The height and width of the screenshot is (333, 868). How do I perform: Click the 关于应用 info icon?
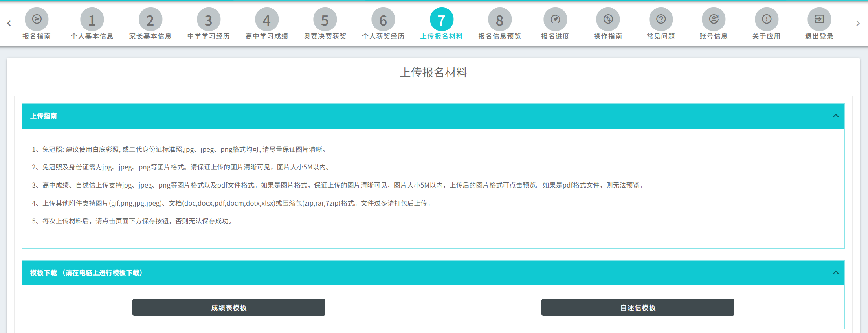(766, 19)
